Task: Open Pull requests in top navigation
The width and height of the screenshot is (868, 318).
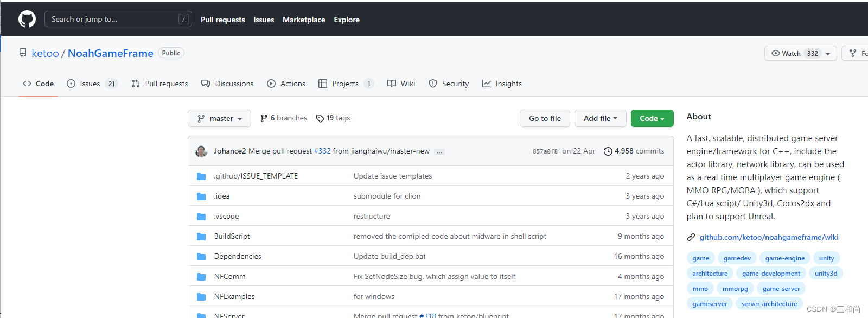Action: [x=223, y=20]
